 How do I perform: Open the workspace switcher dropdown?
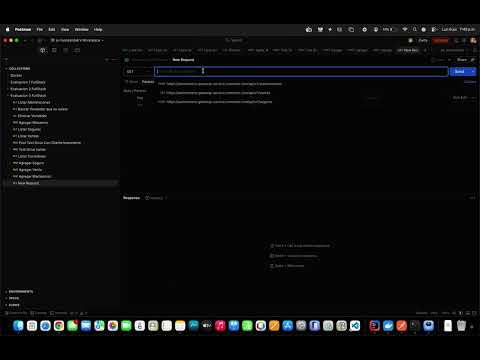tap(77, 40)
